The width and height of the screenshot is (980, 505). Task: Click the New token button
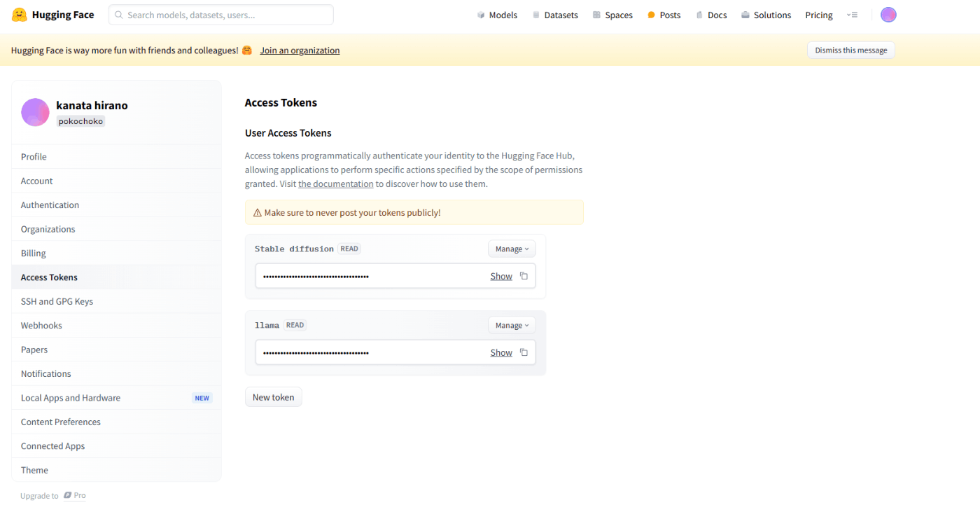[x=273, y=397]
